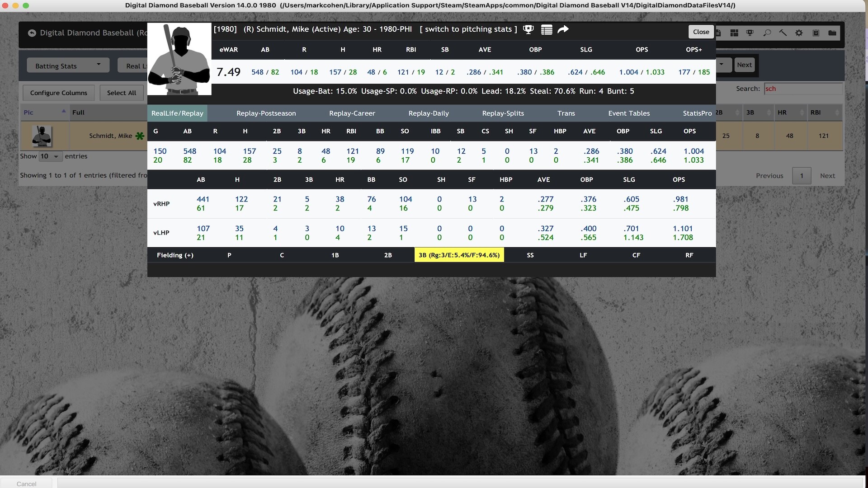The image size is (868, 488).
Task: Click the Fielding (+) label
Action: [175, 255]
